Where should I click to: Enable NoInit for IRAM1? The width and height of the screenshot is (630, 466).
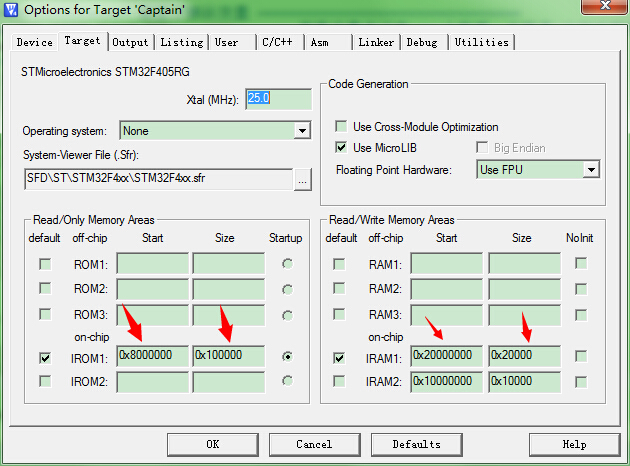click(x=581, y=356)
